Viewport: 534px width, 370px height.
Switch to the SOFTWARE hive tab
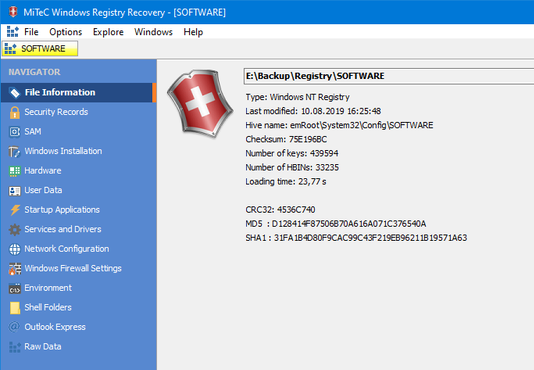point(40,49)
